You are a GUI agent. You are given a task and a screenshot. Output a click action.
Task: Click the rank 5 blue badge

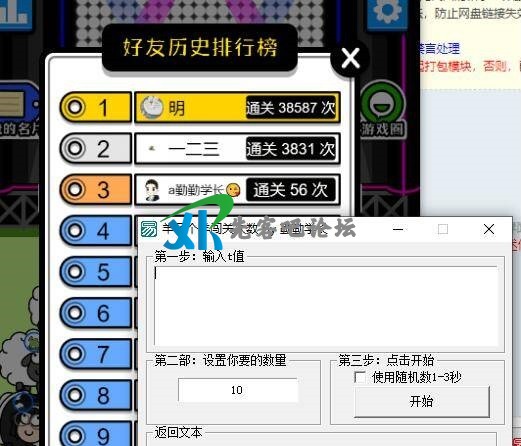click(95, 272)
